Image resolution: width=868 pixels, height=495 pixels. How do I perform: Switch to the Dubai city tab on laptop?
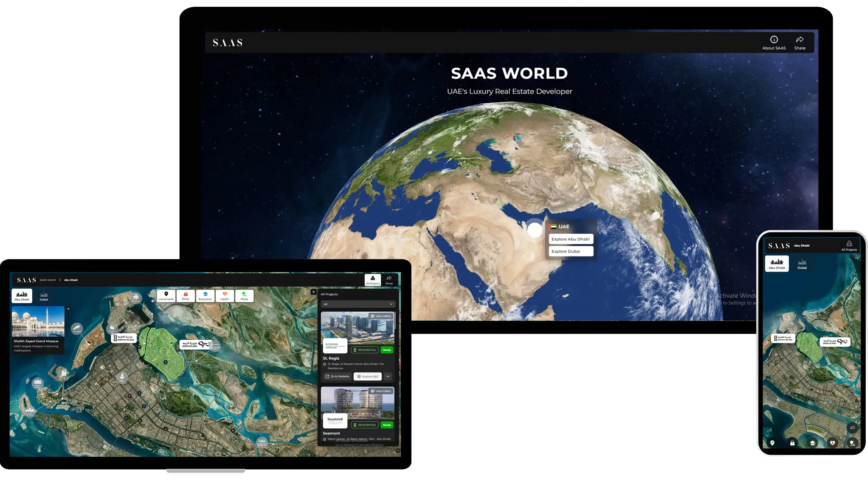click(44, 296)
